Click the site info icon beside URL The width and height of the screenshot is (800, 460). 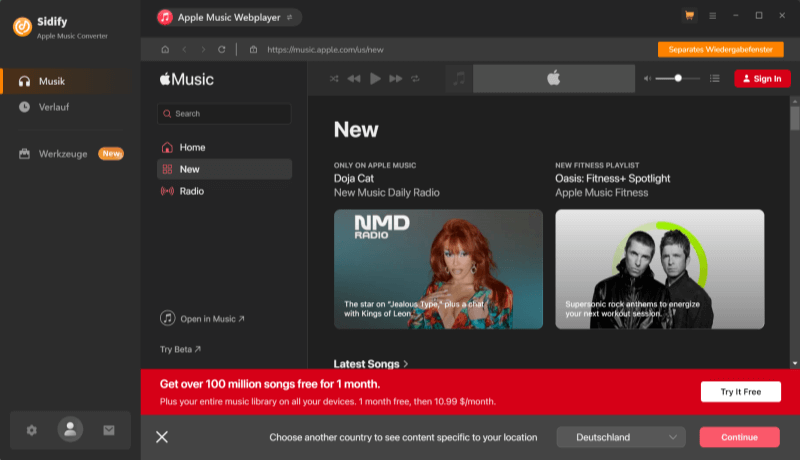pos(253,49)
